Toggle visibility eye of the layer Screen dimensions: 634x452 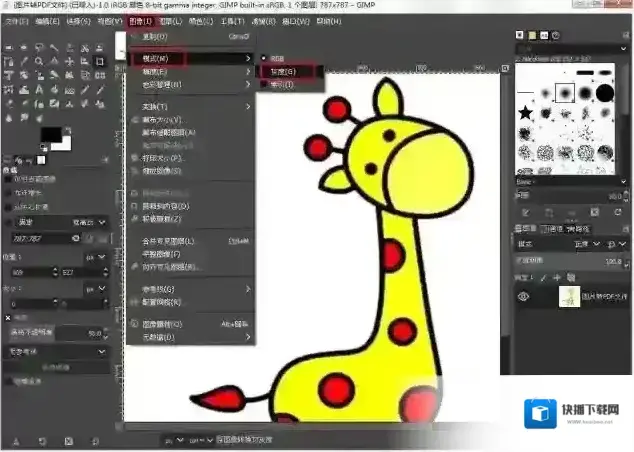523,296
